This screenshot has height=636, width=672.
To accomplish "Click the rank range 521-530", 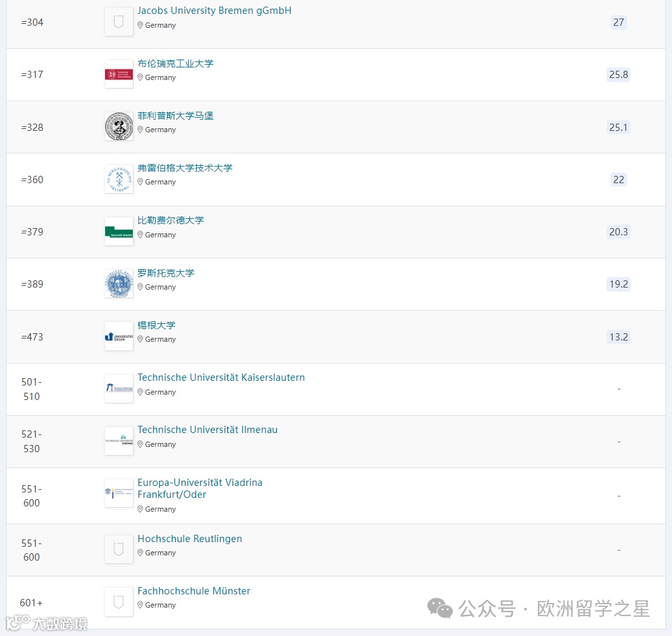I will tap(31, 441).
